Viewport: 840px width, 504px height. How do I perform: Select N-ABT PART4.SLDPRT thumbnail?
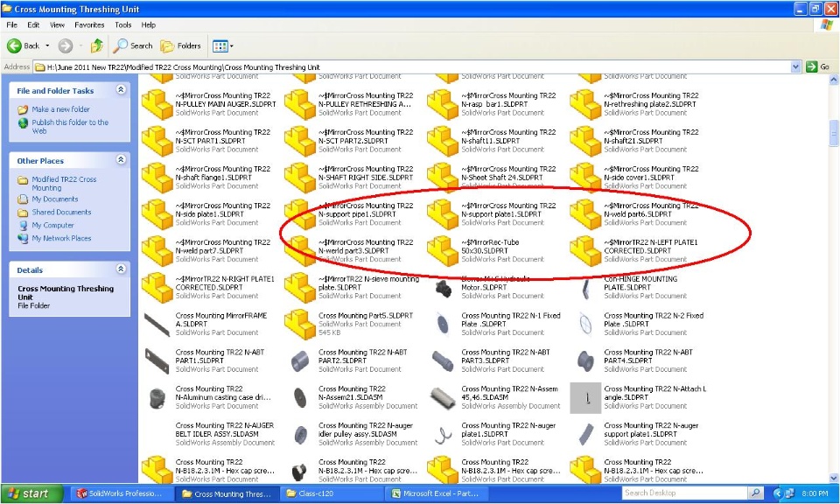[x=585, y=361]
